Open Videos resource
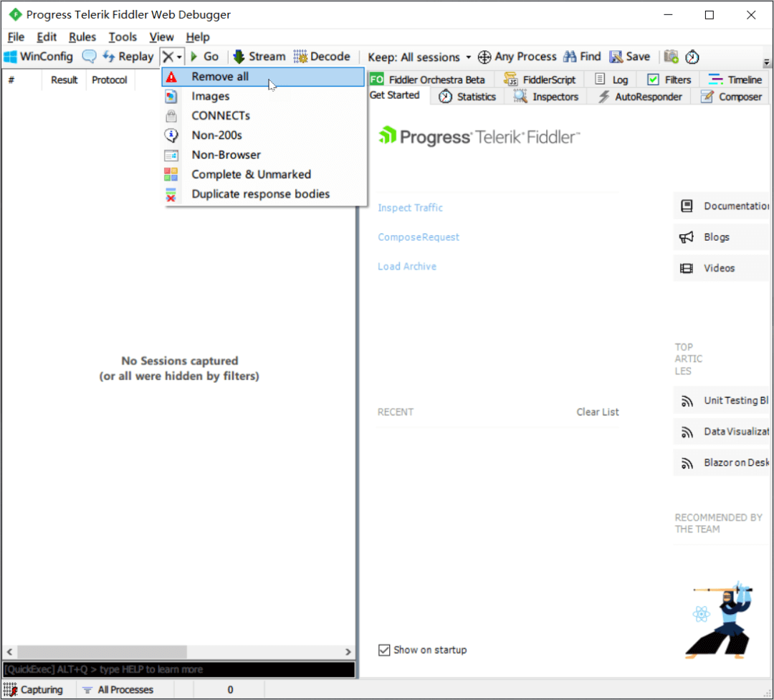Screen dimensions: 774x700 coord(722,269)
